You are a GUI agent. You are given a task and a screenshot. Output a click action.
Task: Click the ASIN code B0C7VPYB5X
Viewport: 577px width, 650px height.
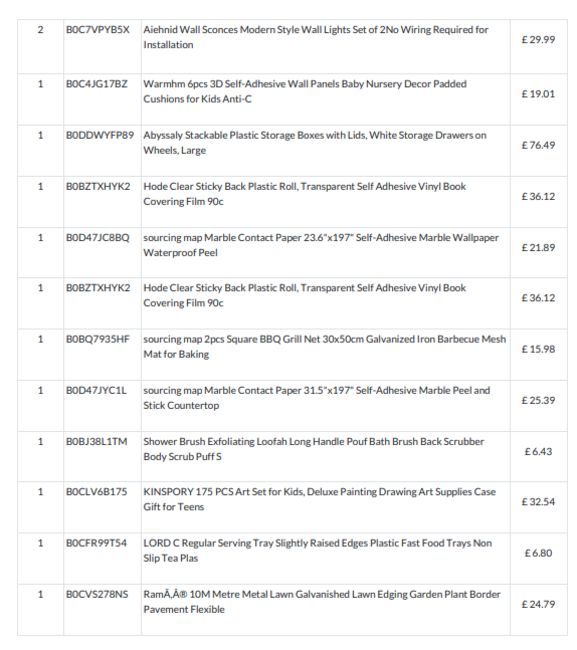(97, 30)
